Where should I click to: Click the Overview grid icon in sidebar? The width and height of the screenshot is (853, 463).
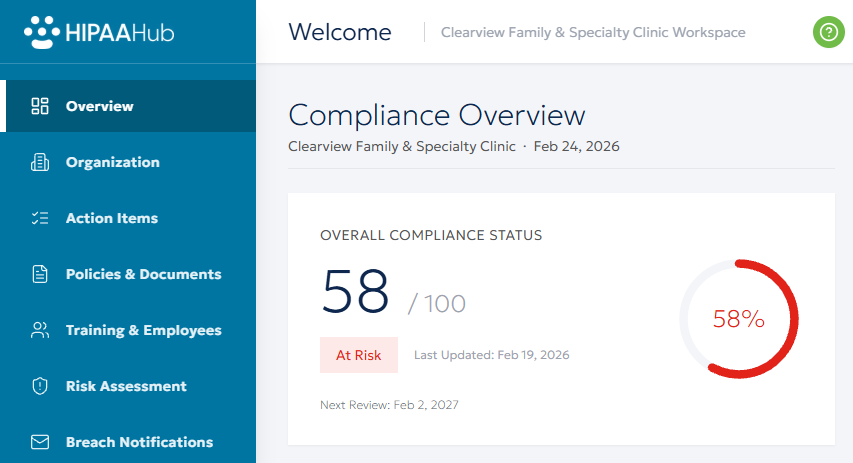click(40, 106)
